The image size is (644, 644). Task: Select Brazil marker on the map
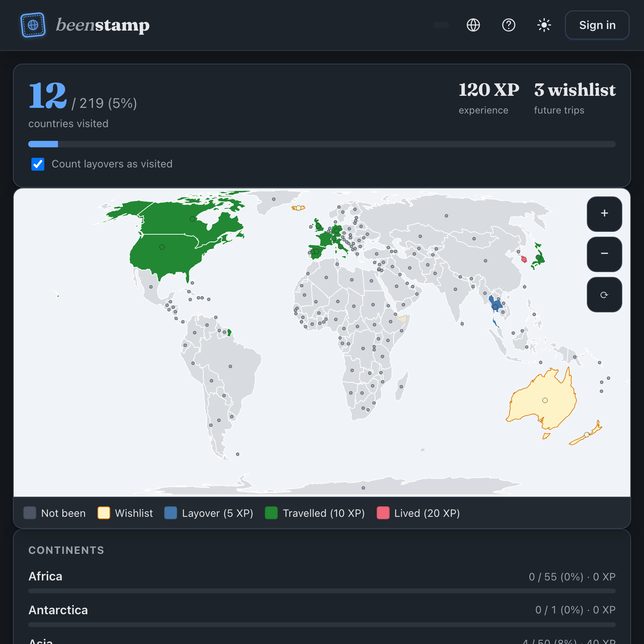[230, 366]
